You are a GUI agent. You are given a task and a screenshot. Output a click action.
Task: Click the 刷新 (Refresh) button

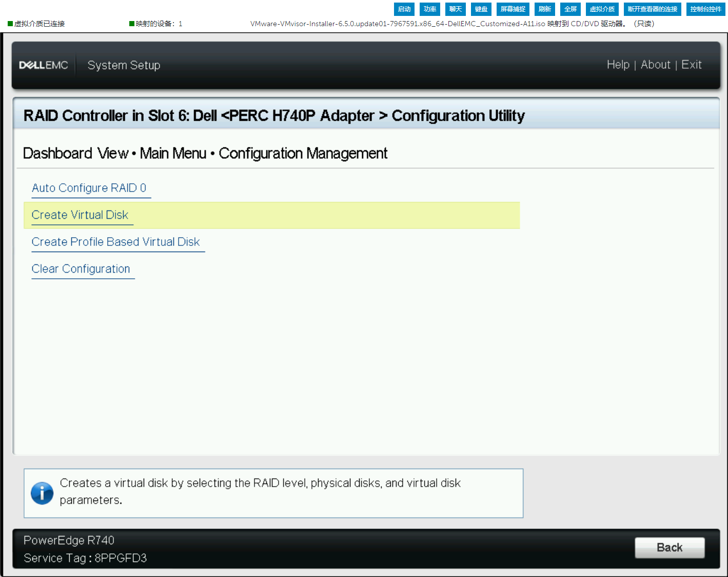click(x=545, y=9)
